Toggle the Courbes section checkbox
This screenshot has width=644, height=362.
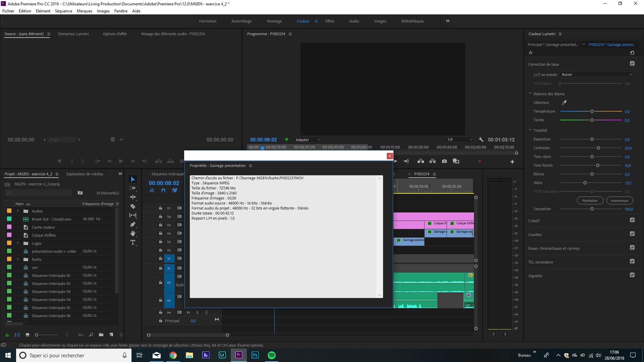coord(632,234)
